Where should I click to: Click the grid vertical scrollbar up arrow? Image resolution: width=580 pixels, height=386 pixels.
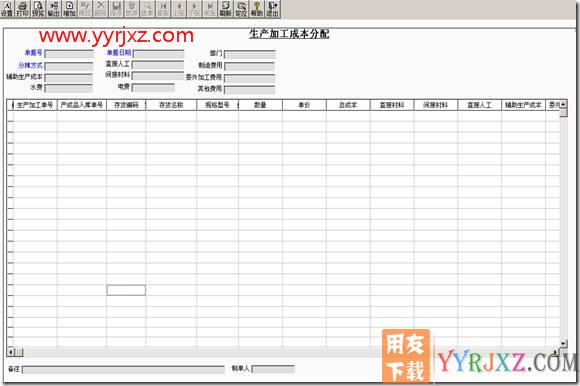tap(563, 104)
